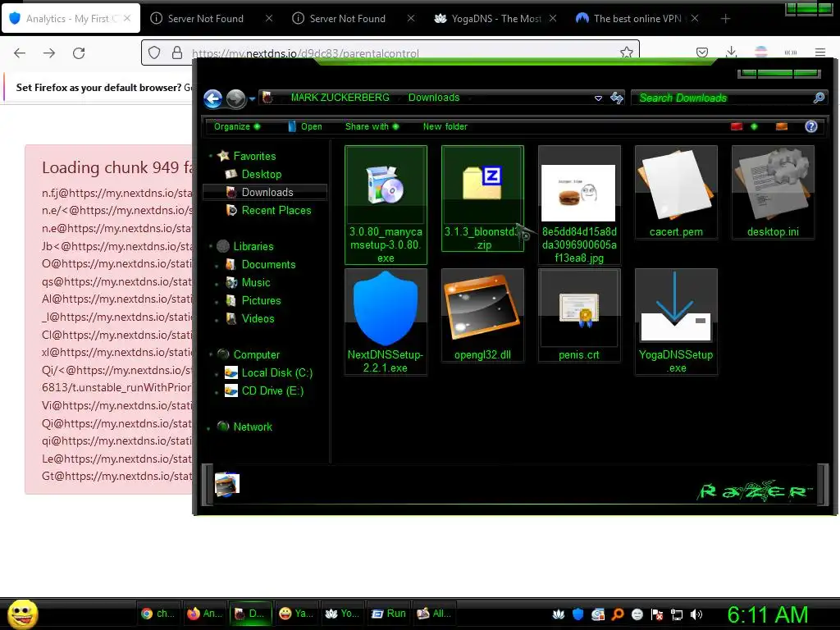The width and height of the screenshot is (840, 630).
Task: Switch to YogaDNS browser tab
Action: 495,18
